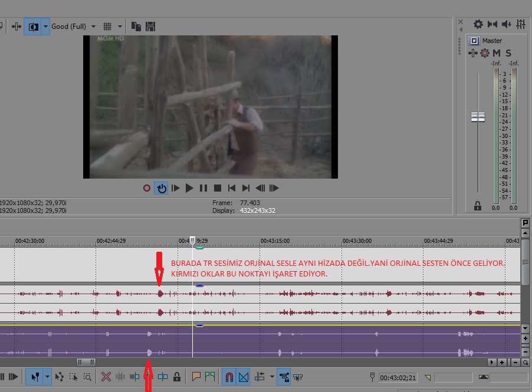Click the Record button under preview
The image size is (532, 392).
(147, 188)
